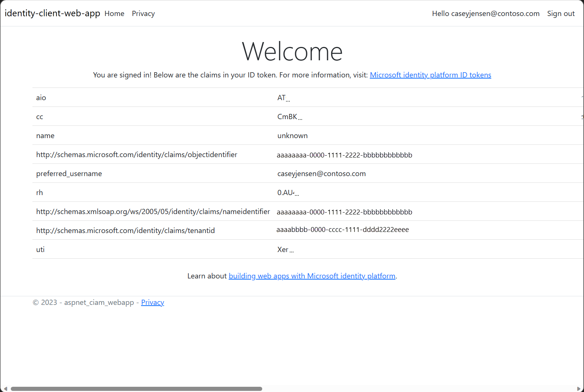The image size is (584, 392).
Task: Click the right scroll arrow at the bottom
Action: pyautogui.click(x=579, y=389)
